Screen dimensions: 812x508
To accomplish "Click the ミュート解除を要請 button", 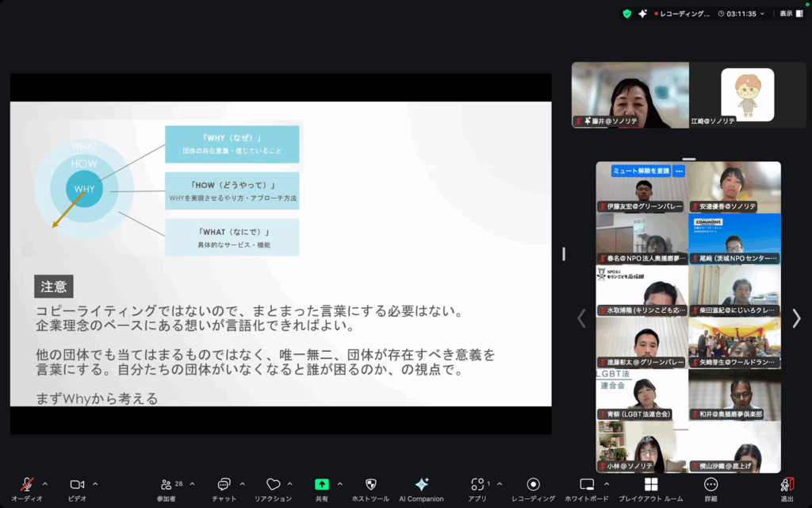I will 641,171.
